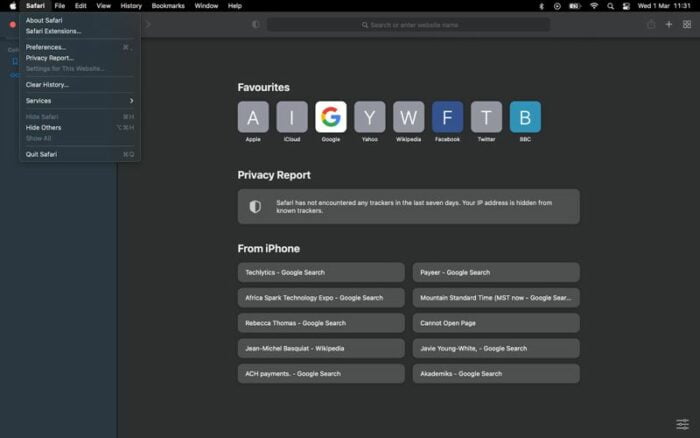Show tab overview grid icon
Image resolution: width=700 pixels, height=438 pixels.
click(x=687, y=25)
